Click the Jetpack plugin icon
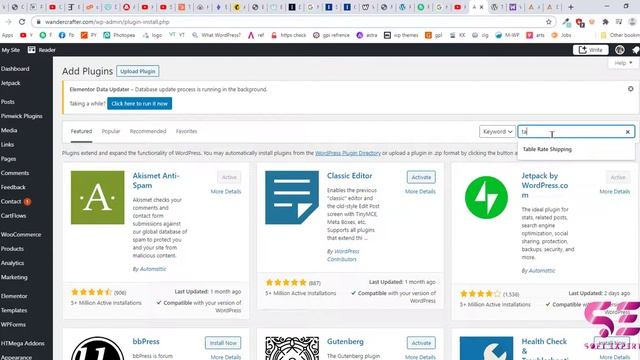This screenshot has width=640, height=360. [x=486, y=198]
